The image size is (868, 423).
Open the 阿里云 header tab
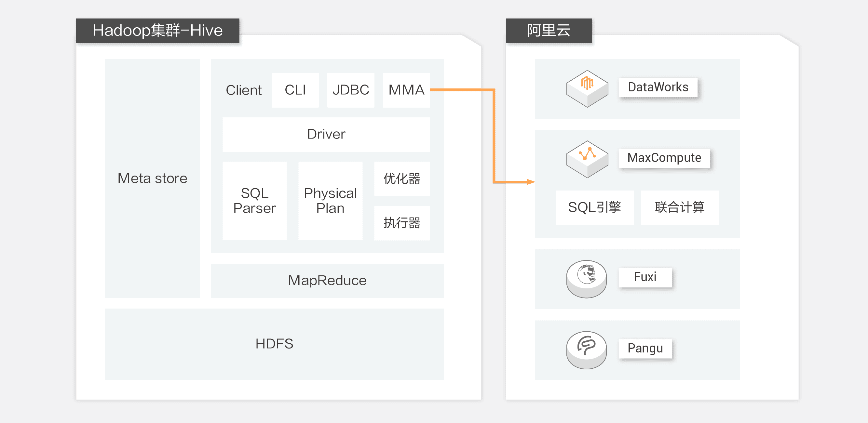point(549,31)
